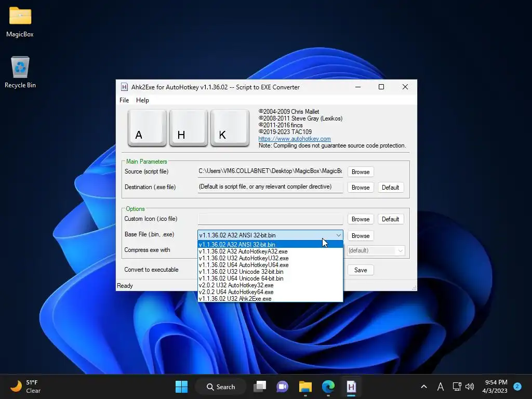Reset Destination to Default
The width and height of the screenshot is (532, 399).
[x=391, y=187]
